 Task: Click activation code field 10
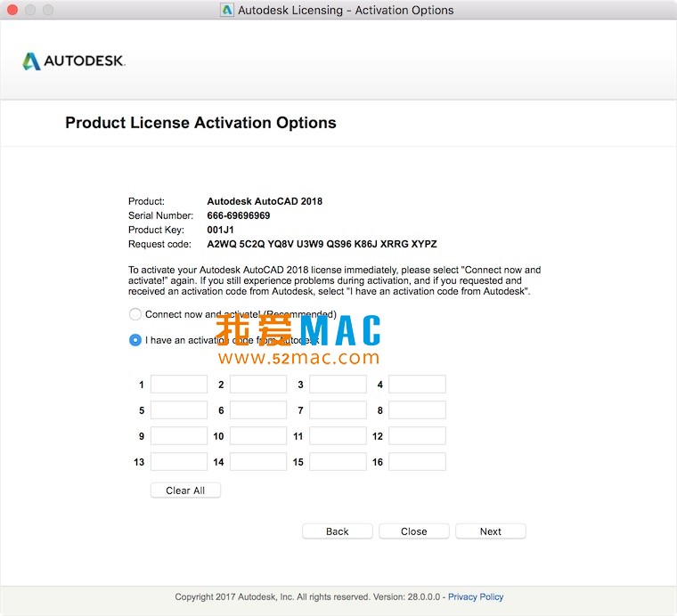(x=258, y=435)
